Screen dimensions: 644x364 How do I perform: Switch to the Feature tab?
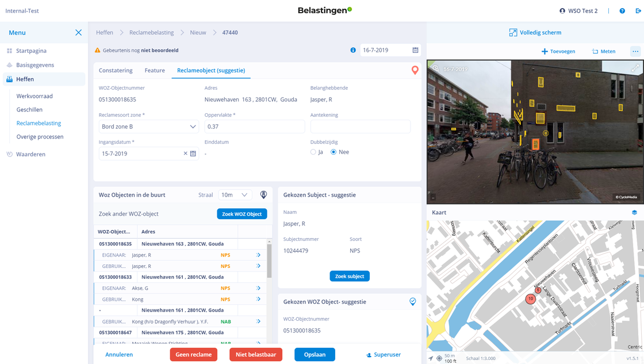pyautogui.click(x=155, y=70)
